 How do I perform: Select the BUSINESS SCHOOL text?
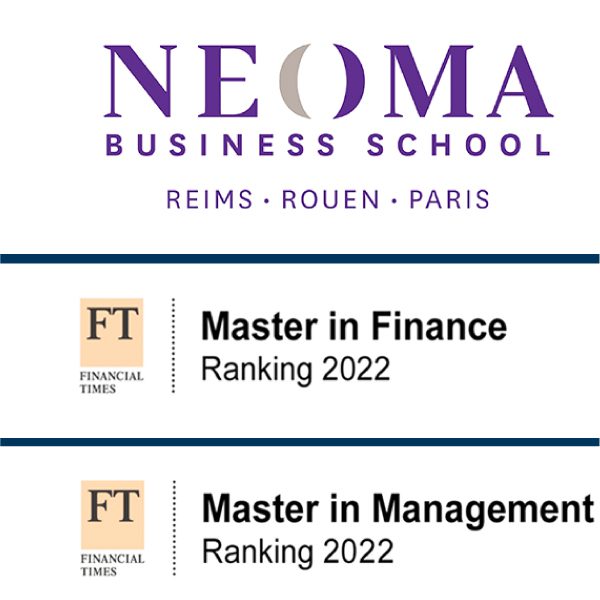coord(328,145)
